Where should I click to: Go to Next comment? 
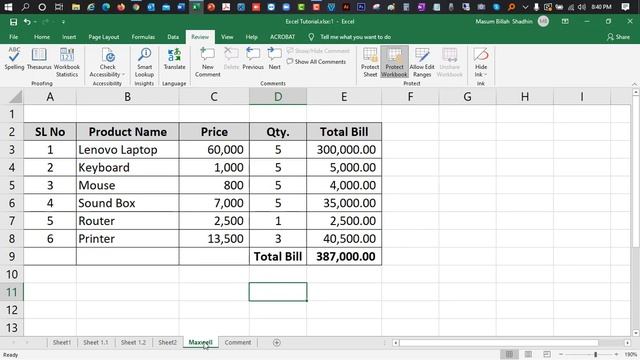pyautogui.click(x=274, y=58)
